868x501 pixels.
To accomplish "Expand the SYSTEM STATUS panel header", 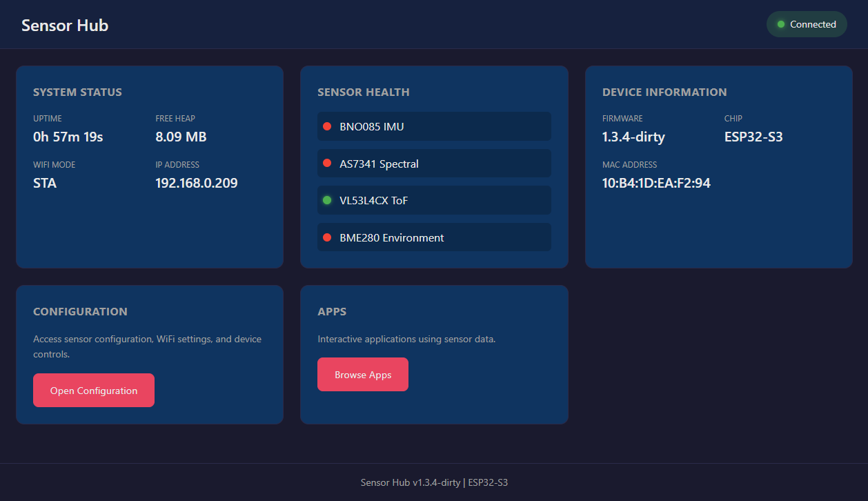I will tap(77, 92).
